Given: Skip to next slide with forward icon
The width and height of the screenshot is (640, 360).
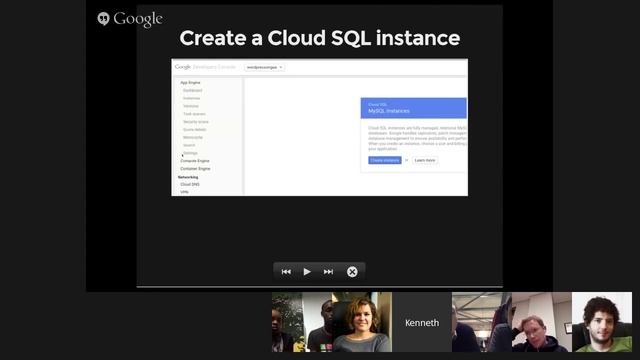Looking at the screenshot, I should click(328, 272).
